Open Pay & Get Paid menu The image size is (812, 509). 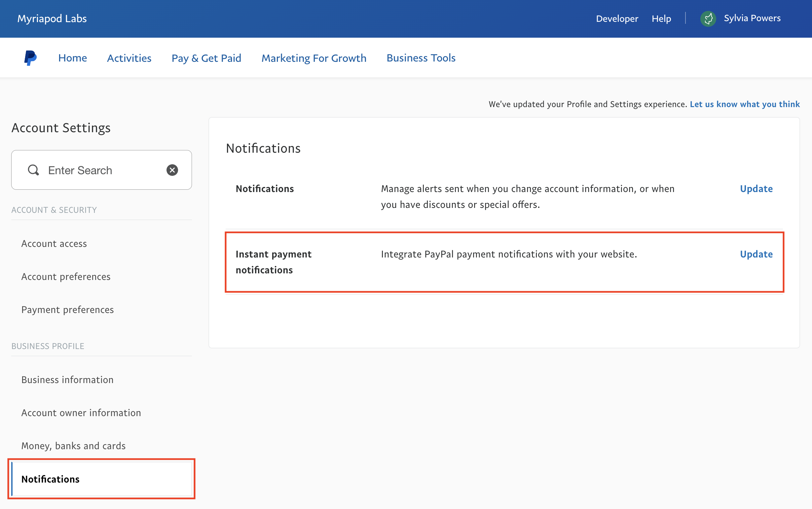[206, 58]
